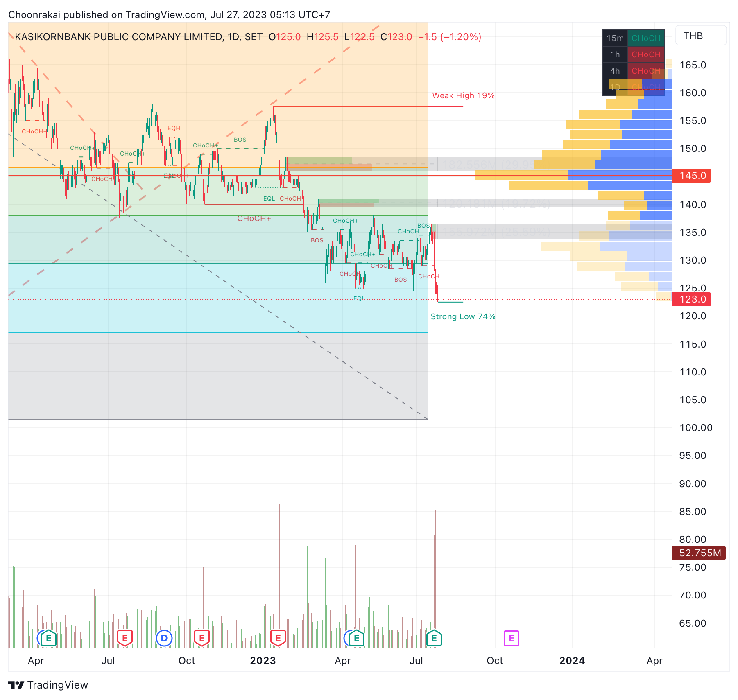Select the 1D row label in the structure table
This screenshot has height=700, width=738.
pyautogui.click(x=615, y=87)
